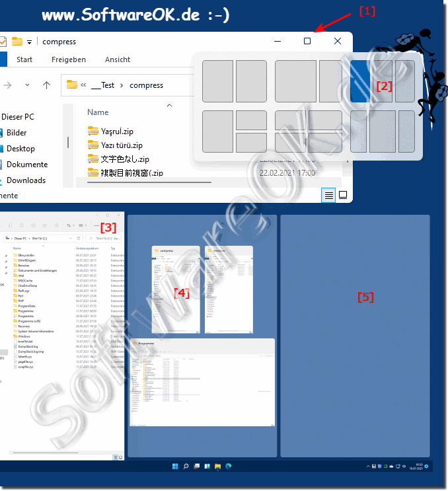Screen dimensions: 448x491
Task: Open the Ansicht ribbon tab
Action: (x=118, y=59)
